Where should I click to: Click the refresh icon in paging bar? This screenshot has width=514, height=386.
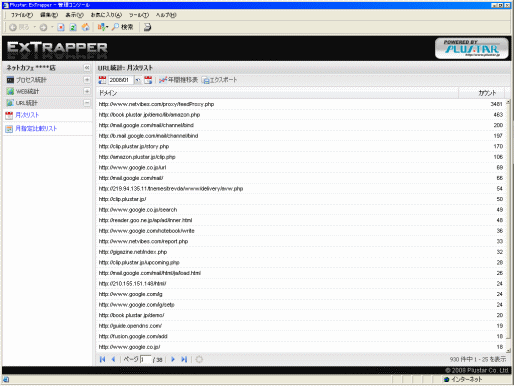click(x=199, y=359)
